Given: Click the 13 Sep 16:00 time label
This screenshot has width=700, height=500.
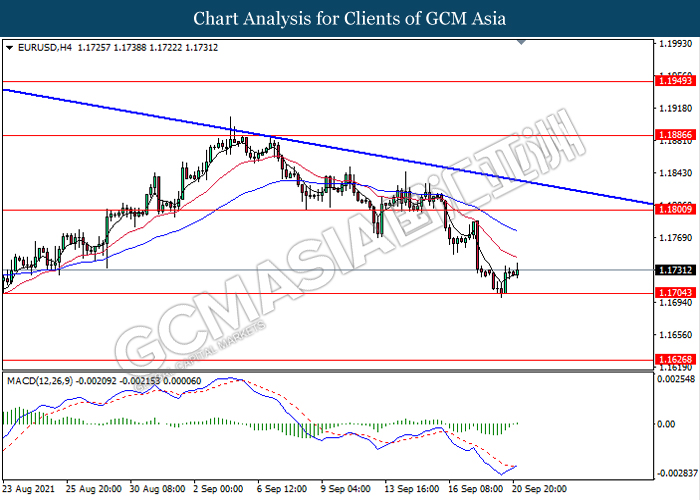Looking at the screenshot, I should coord(412,489).
